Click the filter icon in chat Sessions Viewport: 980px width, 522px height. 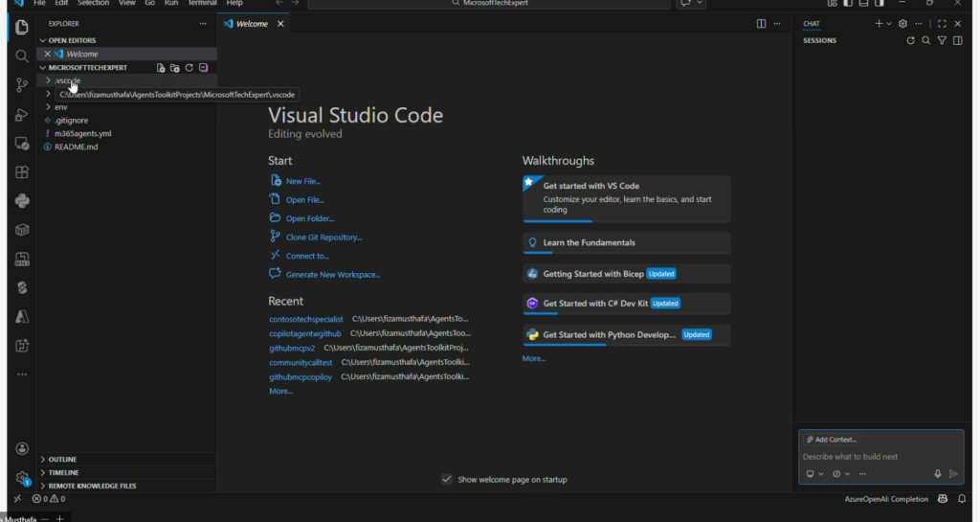[x=942, y=41]
